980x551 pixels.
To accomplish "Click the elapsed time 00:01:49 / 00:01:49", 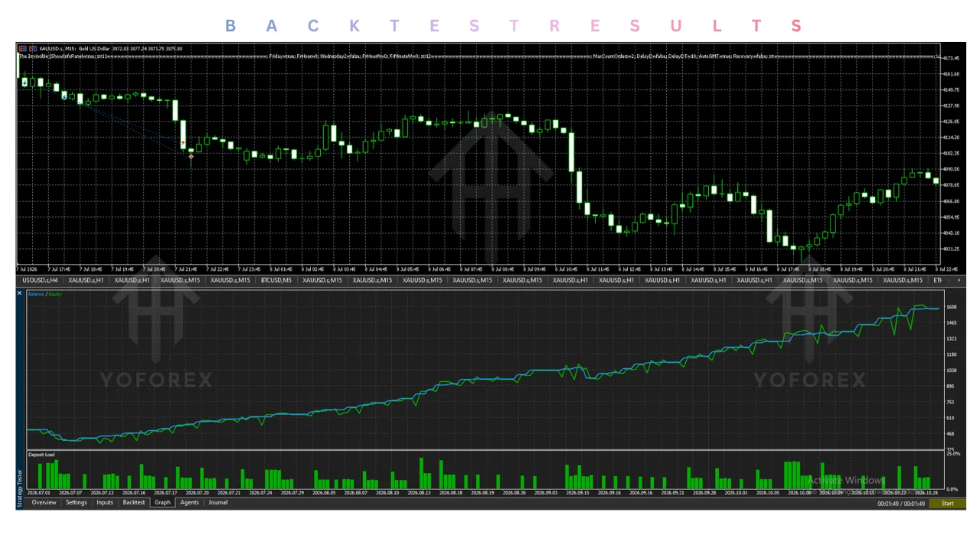I will coord(901,504).
